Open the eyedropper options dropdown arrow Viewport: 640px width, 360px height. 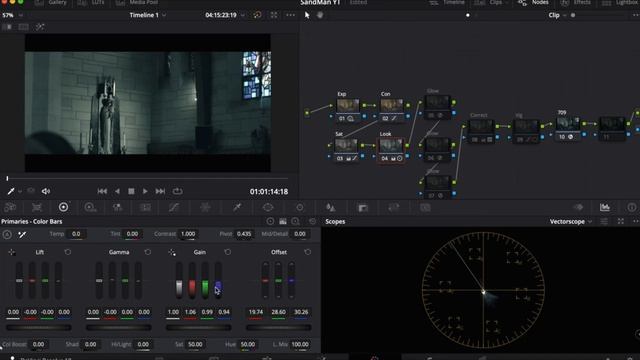point(20,191)
